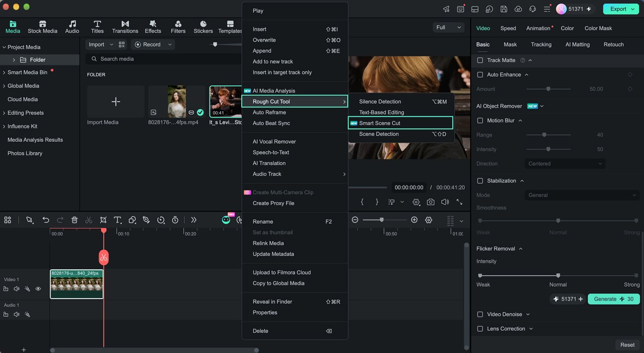Viewport: 644px width, 353px height.
Task: Enable the Lens Correction checkbox
Action: 480,329
